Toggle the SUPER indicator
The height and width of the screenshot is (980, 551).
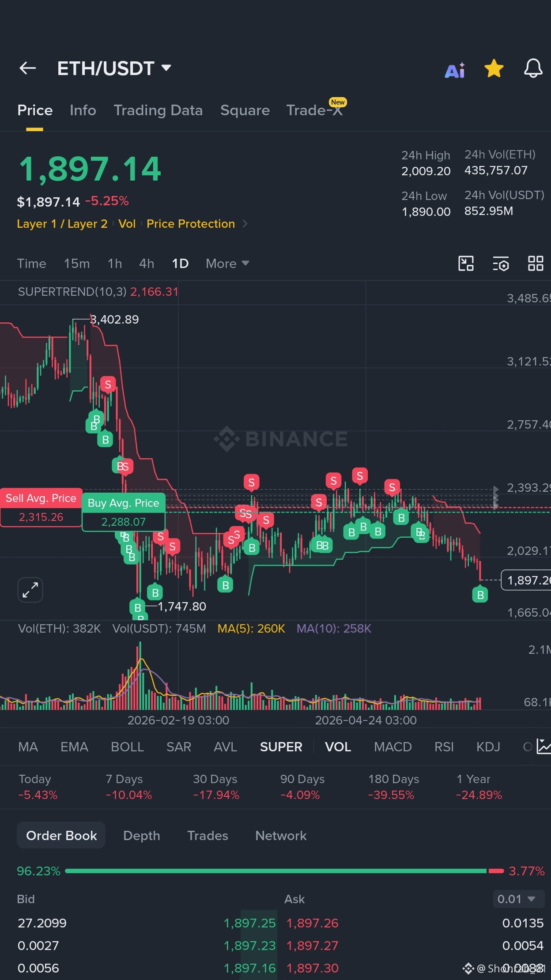(x=281, y=747)
